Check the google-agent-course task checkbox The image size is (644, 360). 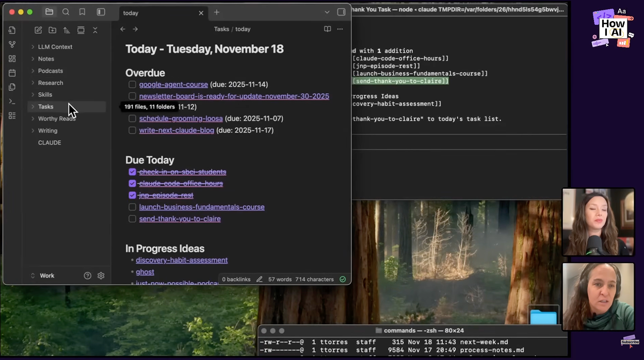pos(133,85)
